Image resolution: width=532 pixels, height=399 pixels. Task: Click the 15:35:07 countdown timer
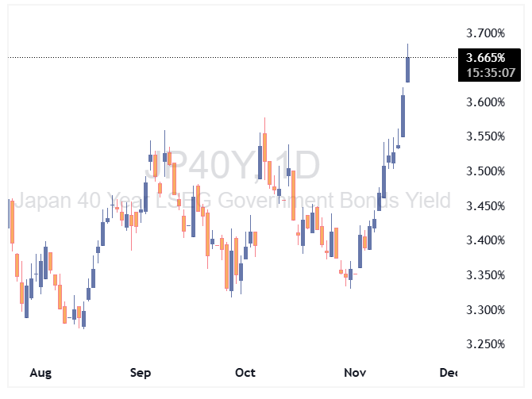click(x=486, y=71)
